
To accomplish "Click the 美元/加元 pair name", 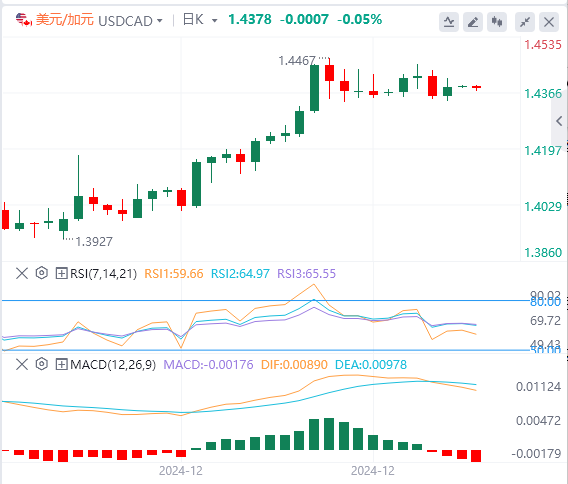I will [64, 20].
